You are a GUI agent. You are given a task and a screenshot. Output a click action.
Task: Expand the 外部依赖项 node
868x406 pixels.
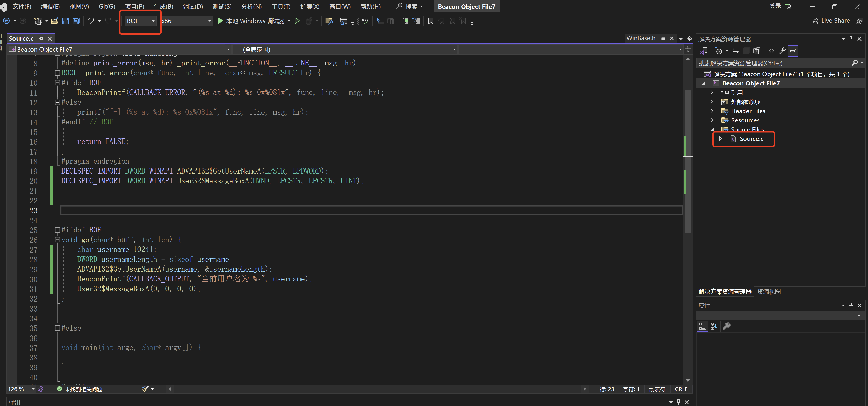[712, 101]
